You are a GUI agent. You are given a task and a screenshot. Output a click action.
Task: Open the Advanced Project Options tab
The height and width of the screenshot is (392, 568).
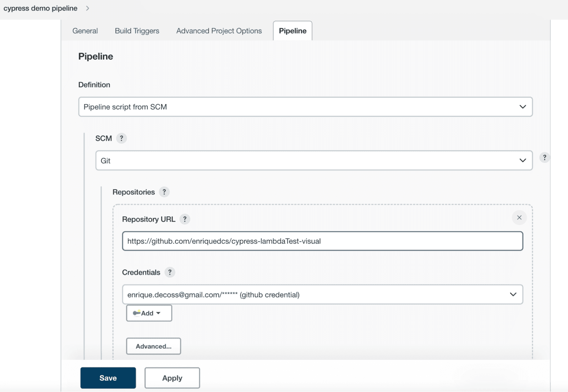(x=218, y=31)
